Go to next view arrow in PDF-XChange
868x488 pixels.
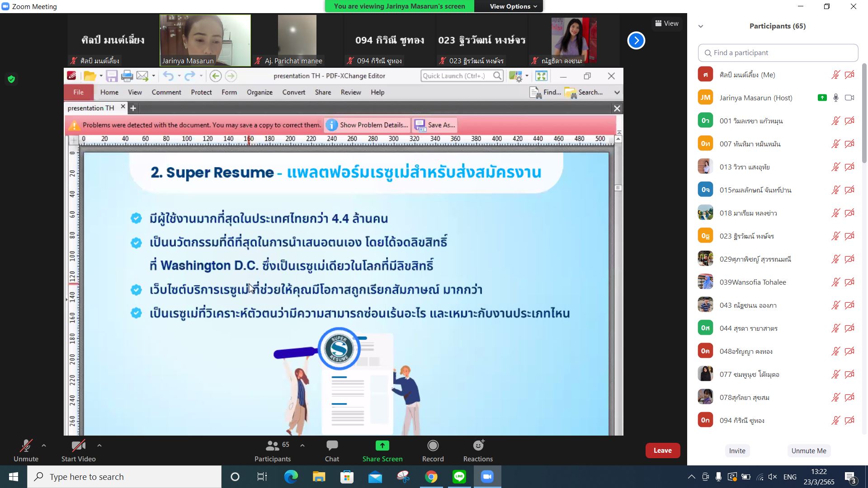coord(231,76)
